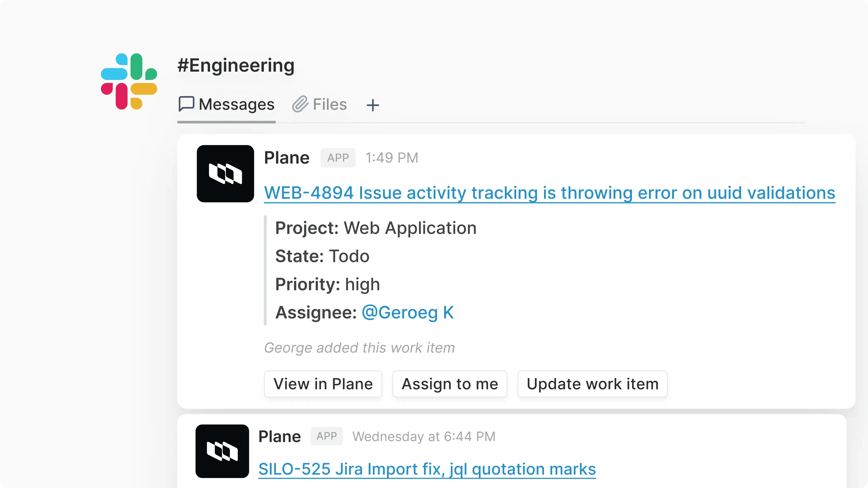Image resolution: width=868 pixels, height=488 pixels.
Task: Click the APP badge on the first Plane message
Action: [x=338, y=158]
